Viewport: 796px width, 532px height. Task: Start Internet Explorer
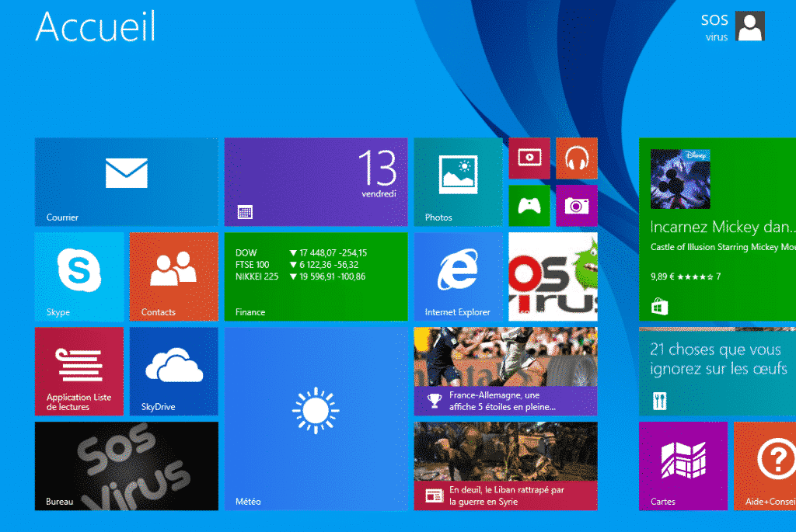tap(458, 276)
